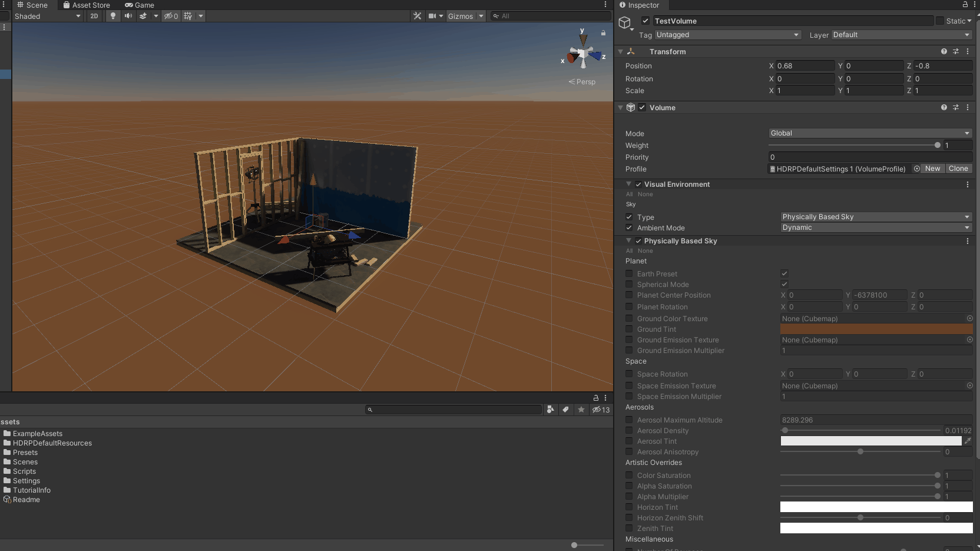Viewport: 980px width, 551px height.
Task: Open the Tag dropdown set to Untagged
Action: coord(728,35)
